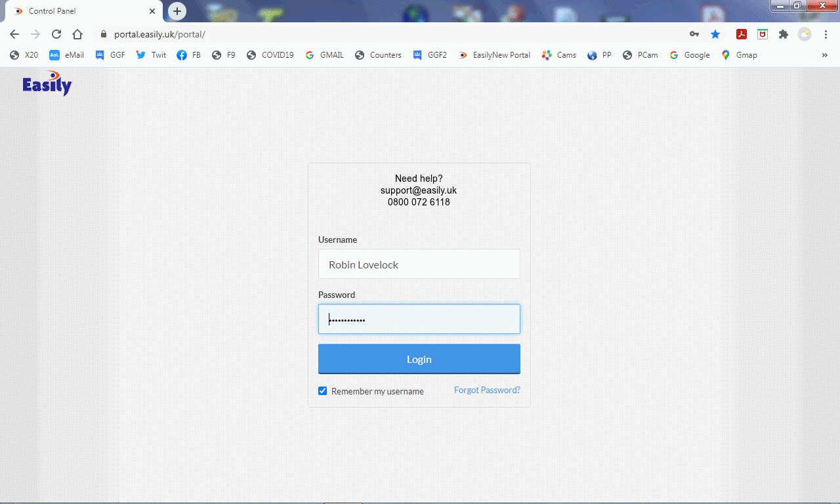Toggle Remember my username checkbox
The image size is (840, 504).
(x=322, y=391)
